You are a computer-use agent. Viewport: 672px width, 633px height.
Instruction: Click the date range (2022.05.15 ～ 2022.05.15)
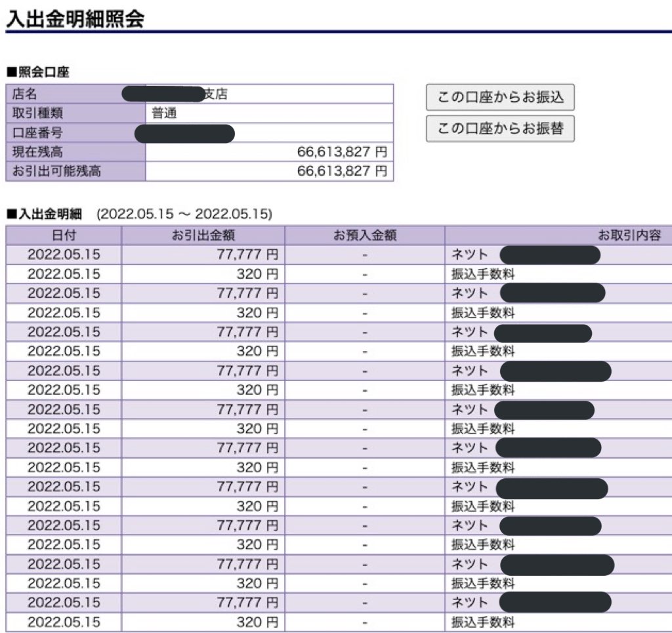tap(184, 214)
